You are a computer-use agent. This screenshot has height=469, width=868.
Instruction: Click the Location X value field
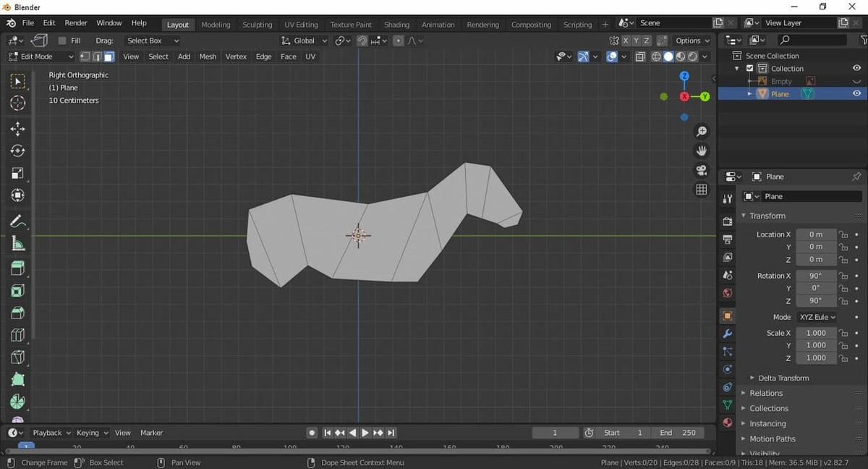tap(815, 234)
